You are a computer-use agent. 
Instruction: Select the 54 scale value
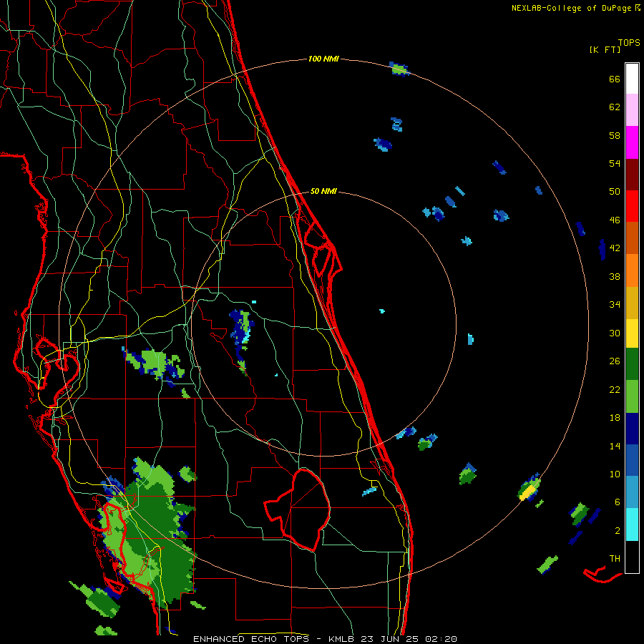point(615,163)
